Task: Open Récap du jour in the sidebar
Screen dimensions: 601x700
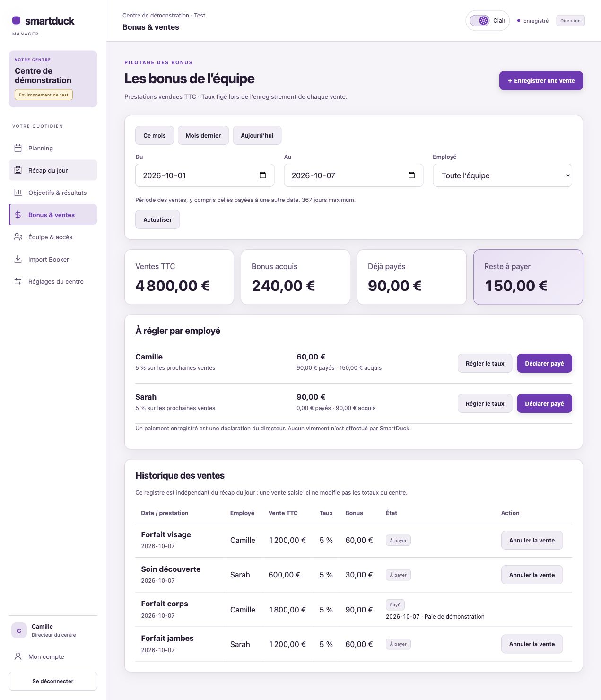Action: (x=53, y=170)
